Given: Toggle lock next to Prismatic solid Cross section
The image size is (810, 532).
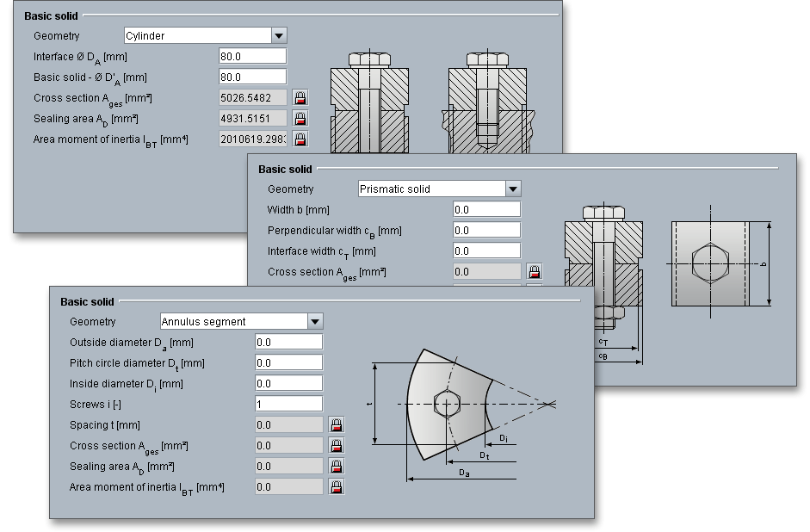Looking at the screenshot, I should coord(535,272).
